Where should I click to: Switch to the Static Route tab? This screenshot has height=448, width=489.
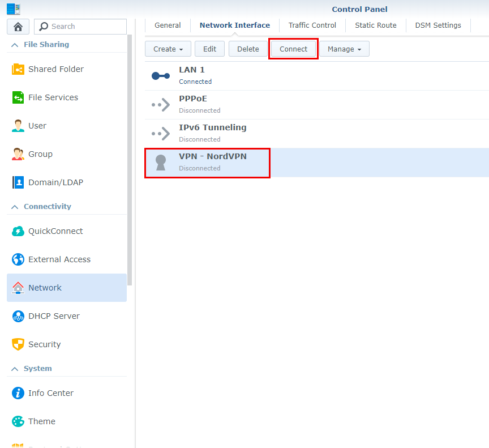click(x=375, y=25)
